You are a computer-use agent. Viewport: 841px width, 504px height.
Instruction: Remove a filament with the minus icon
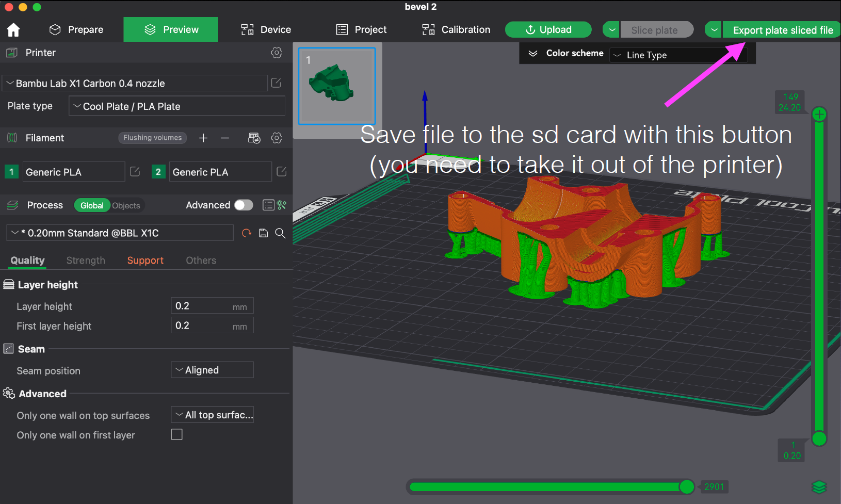coord(225,138)
